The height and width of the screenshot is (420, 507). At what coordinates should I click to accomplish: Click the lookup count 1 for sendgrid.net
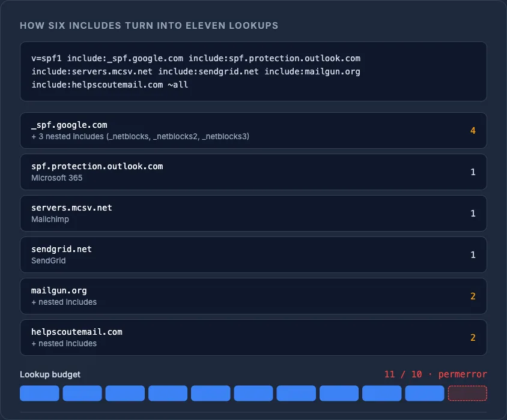pos(473,254)
